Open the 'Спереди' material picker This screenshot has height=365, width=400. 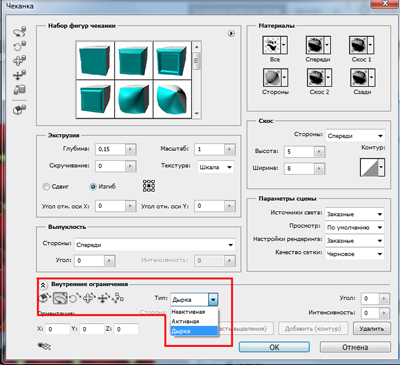coord(318,45)
